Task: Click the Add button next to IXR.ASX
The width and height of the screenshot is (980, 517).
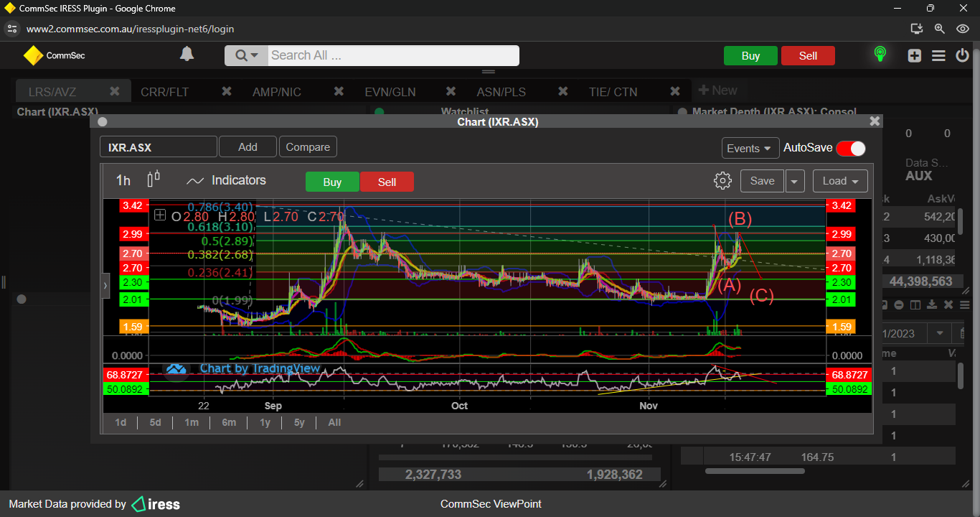Action: click(x=248, y=147)
